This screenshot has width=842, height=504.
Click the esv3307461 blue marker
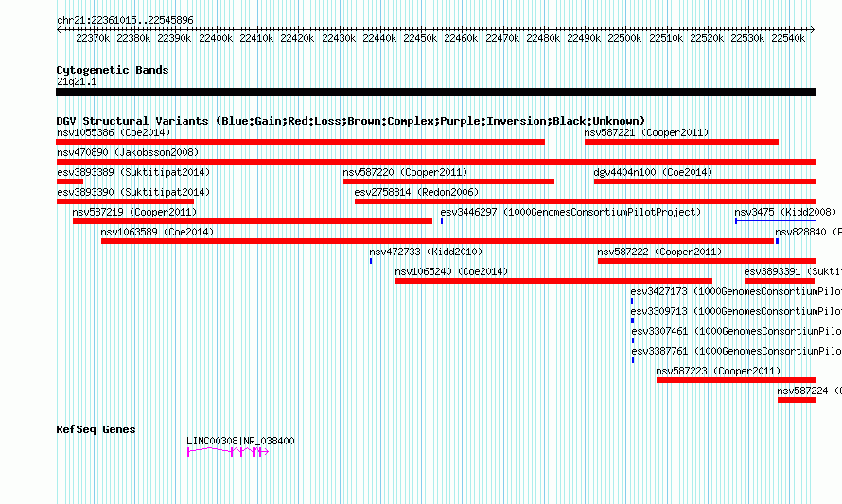pyautogui.click(x=633, y=340)
